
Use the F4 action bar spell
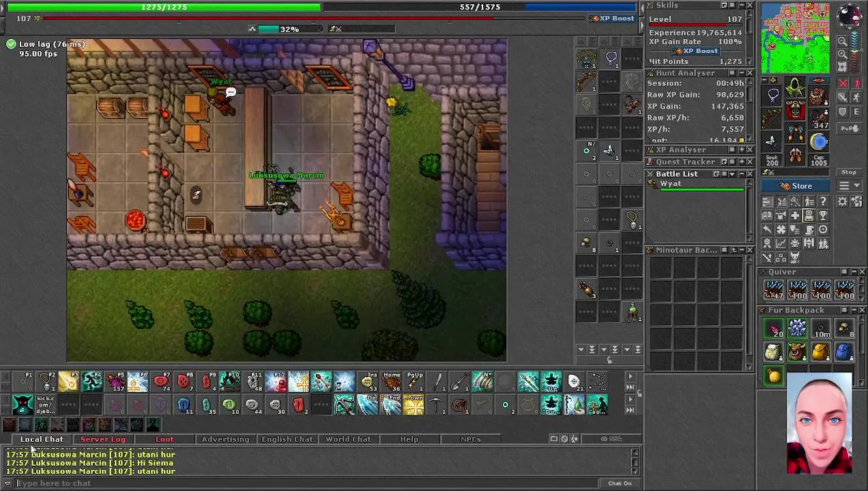click(x=91, y=382)
